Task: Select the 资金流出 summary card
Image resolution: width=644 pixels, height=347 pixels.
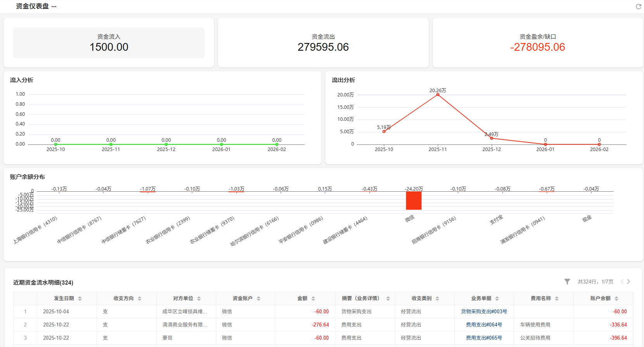Action: click(323, 43)
